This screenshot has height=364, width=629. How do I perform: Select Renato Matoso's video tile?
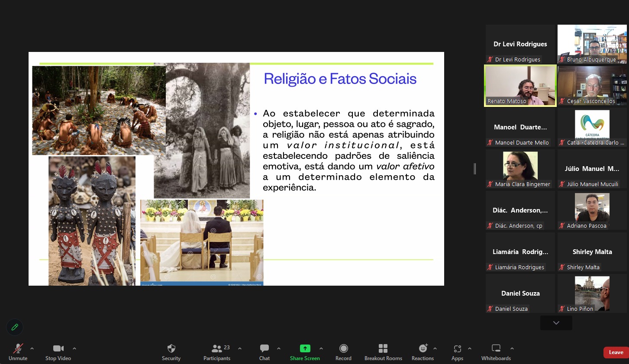click(x=520, y=85)
